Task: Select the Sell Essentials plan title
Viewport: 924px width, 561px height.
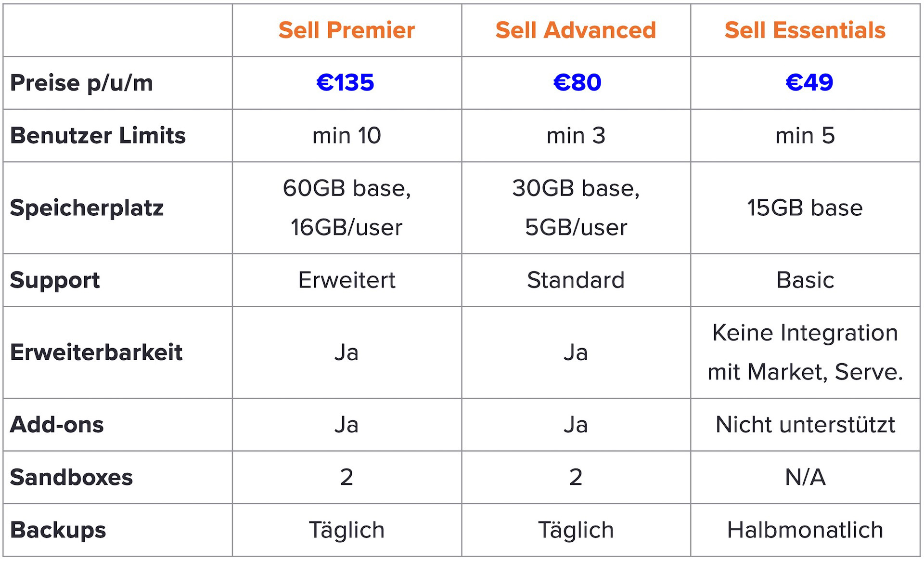Action: point(805,30)
